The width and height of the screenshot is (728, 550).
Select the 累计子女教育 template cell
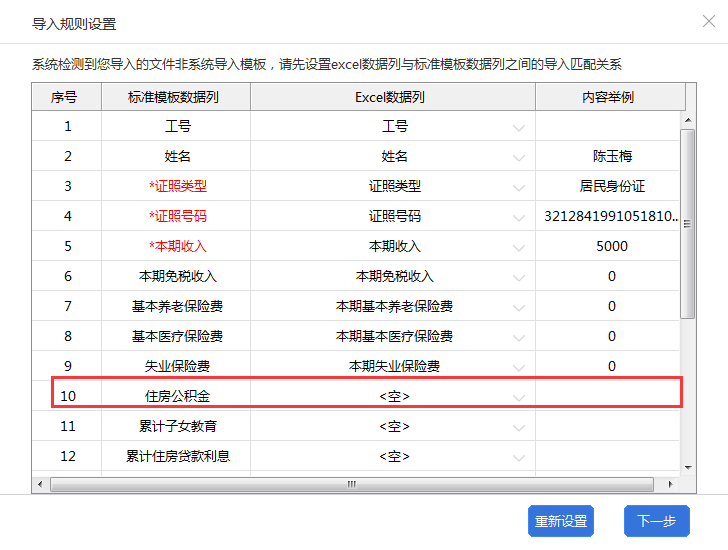click(176, 426)
